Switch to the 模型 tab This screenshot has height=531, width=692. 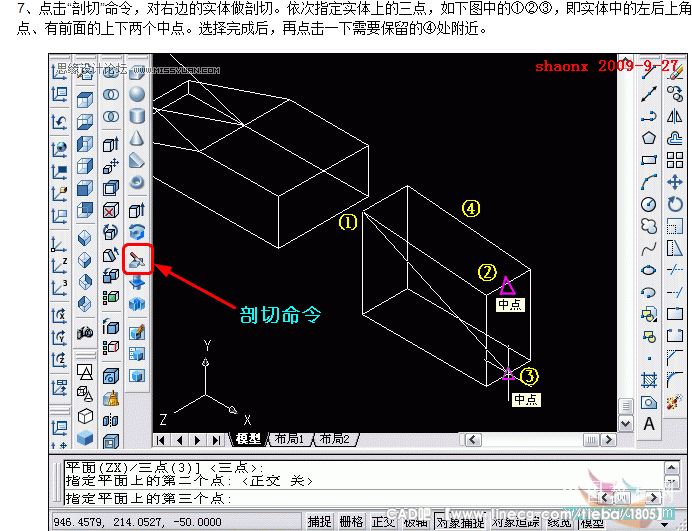click(x=248, y=439)
